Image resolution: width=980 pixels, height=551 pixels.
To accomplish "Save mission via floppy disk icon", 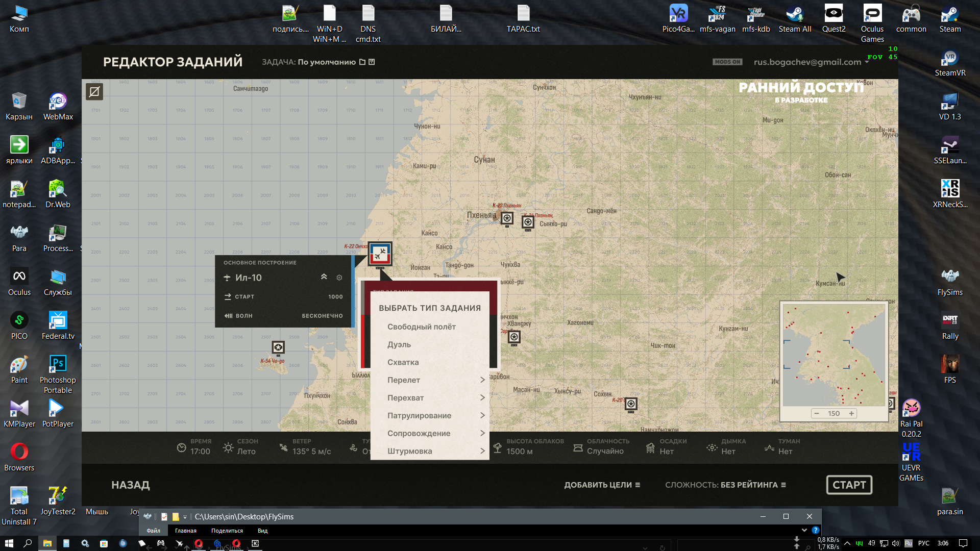I will [x=372, y=62].
